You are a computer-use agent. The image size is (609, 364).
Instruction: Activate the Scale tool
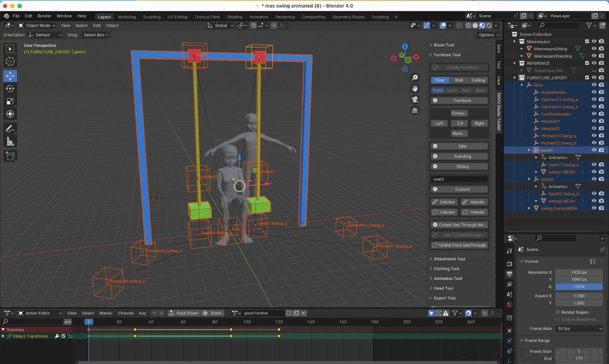click(x=10, y=101)
